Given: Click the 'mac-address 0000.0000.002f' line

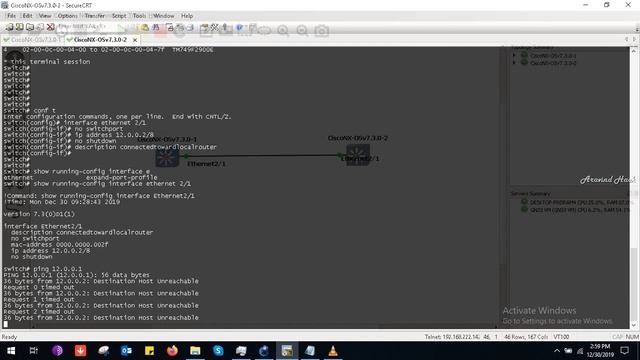Looking at the screenshot, I should 60,244.
